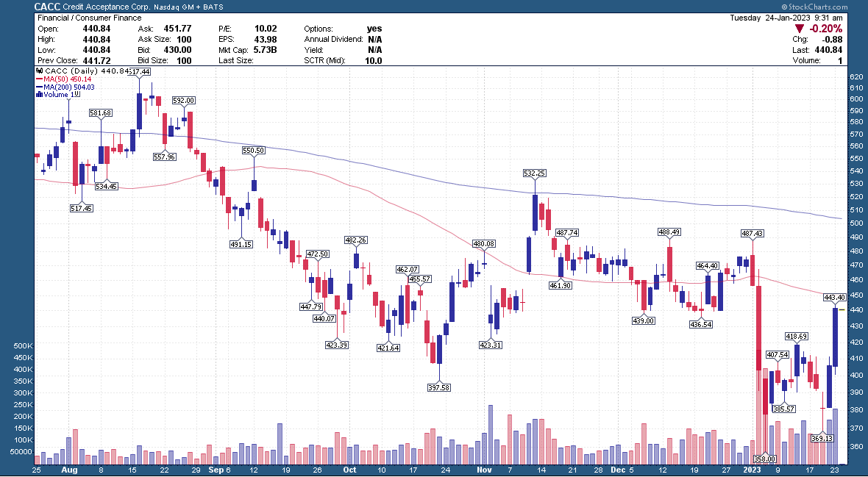Click the 534.45 price label
The image size is (868, 477).
click(x=106, y=186)
